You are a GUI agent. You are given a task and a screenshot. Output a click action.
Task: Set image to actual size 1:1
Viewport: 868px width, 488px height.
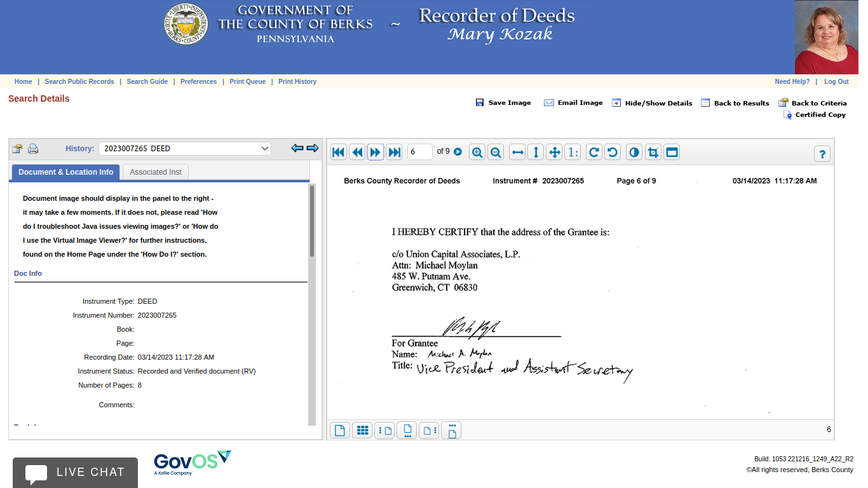pyautogui.click(x=573, y=152)
